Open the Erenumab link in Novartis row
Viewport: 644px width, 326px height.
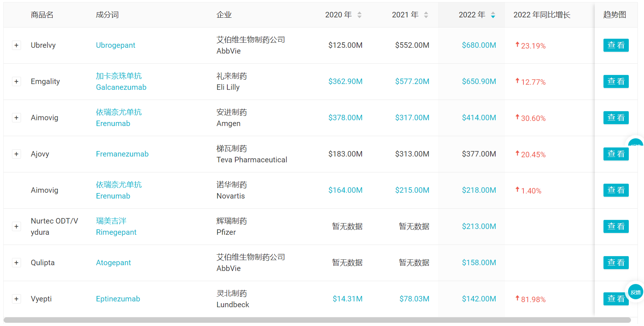point(113,196)
